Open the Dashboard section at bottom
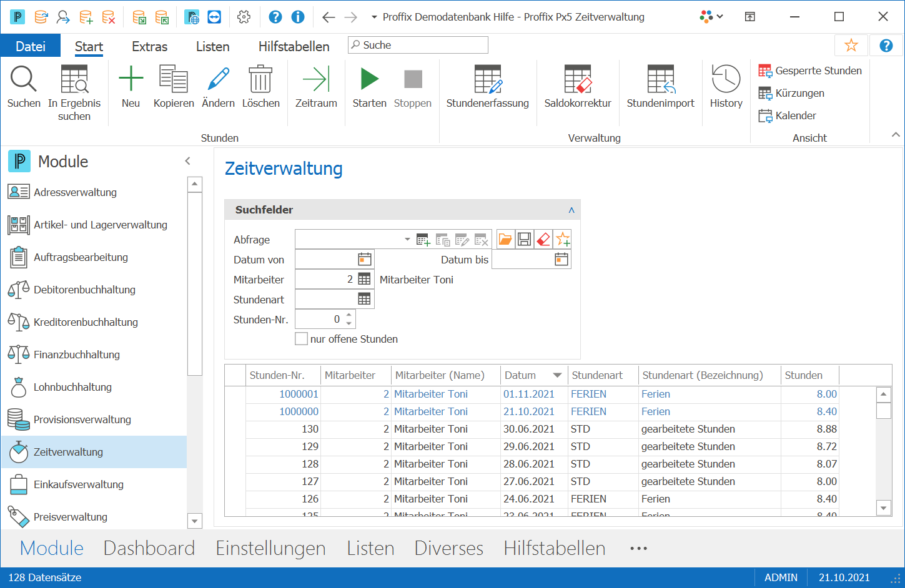905x588 pixels. coord(149,548)
